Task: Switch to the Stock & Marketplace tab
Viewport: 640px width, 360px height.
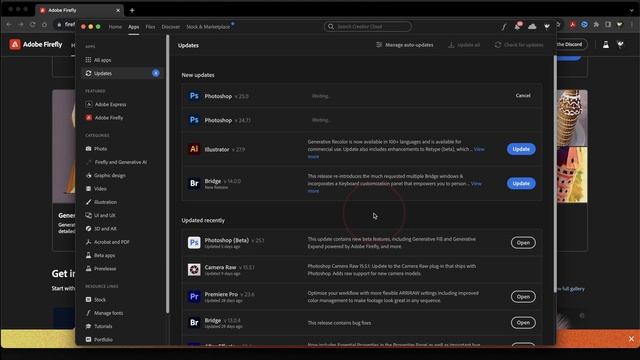Action: (208, 27)
